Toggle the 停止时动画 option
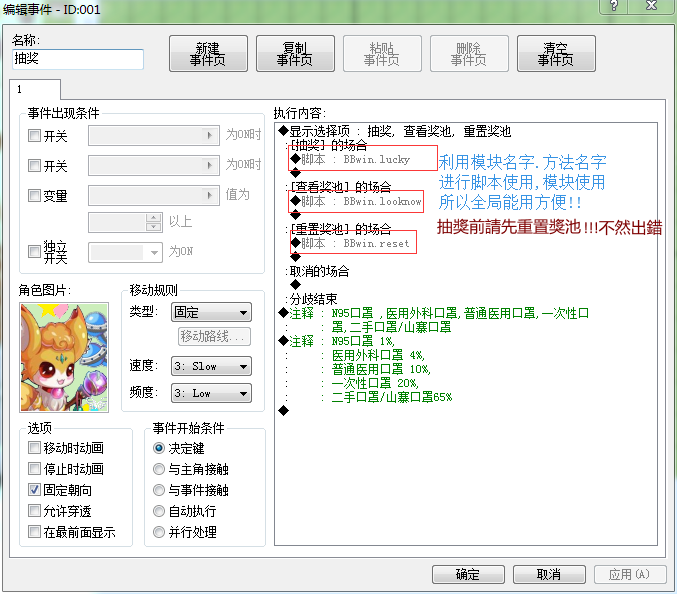Screen dimensions: 677x594 34,468
